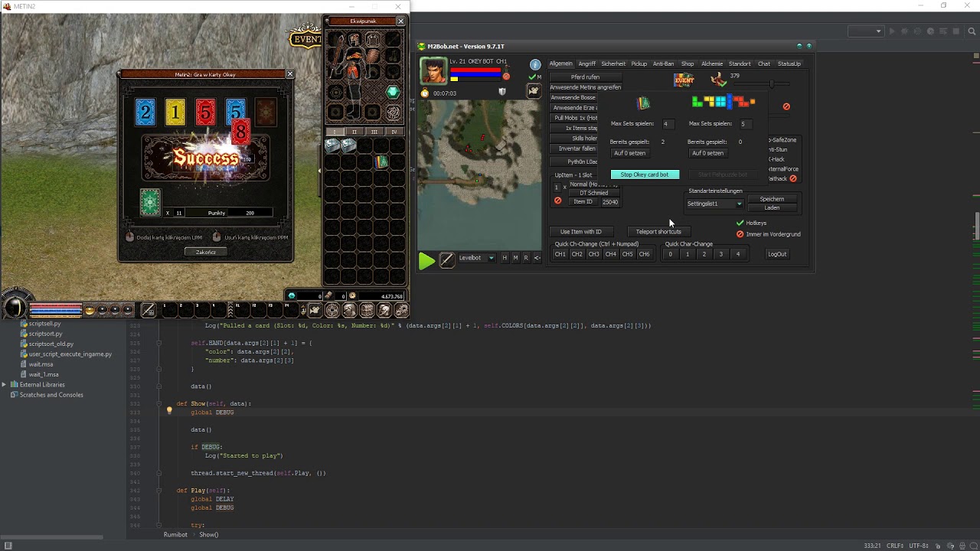
Task: Toggle the Hotkeys checkmark
Action: click(x=740, y=223)
